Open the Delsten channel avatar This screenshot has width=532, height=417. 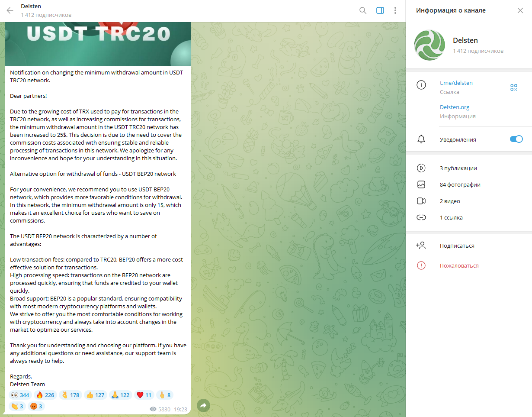coord(429,45)
